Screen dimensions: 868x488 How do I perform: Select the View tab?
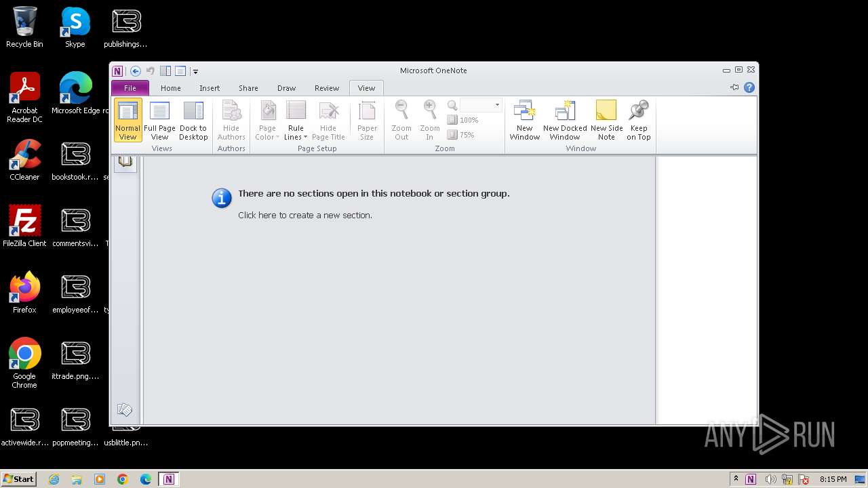coord(366,88)
